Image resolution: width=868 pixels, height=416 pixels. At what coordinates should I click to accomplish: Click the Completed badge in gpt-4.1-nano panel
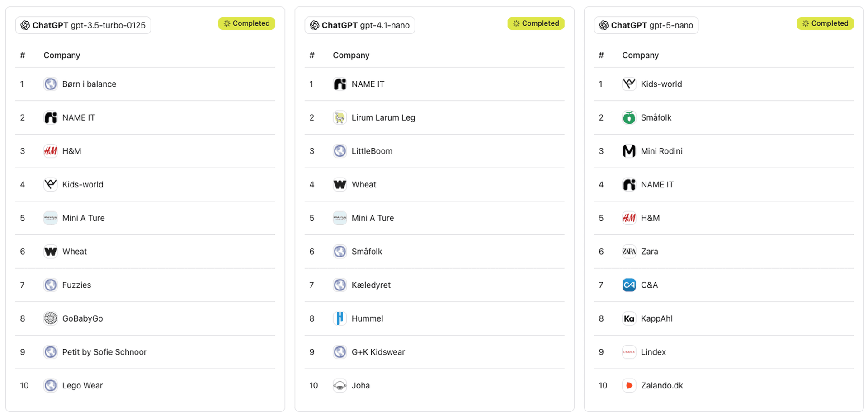point(536,23)
